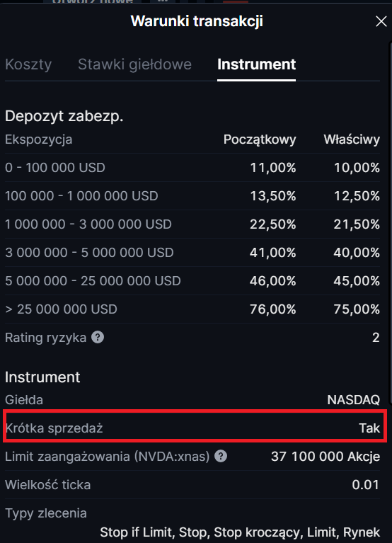Click the Właściwy column header
Viewport: 392px width, 543px height.
tap(352, 139)
